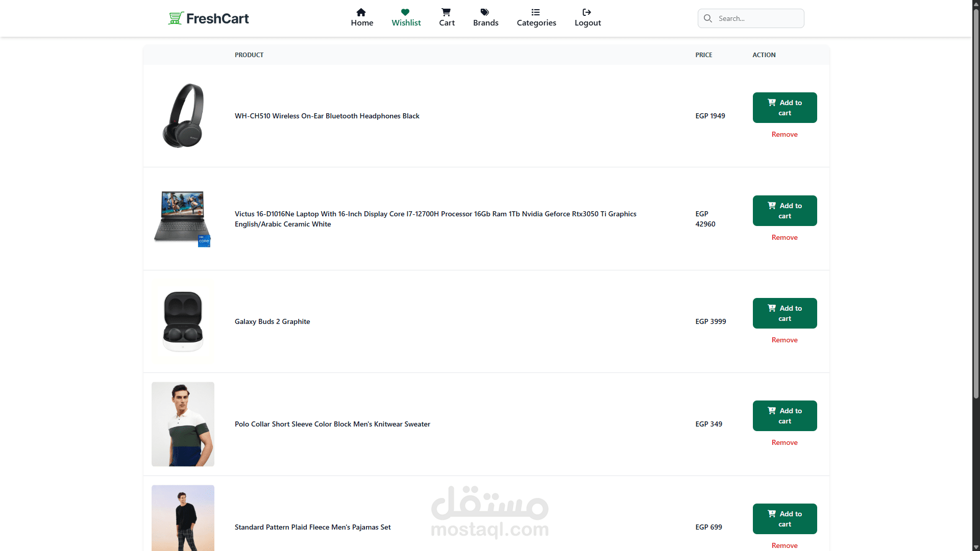980x551 pixels.
Task: Open the Brands page
Action: tap(485, 22)
